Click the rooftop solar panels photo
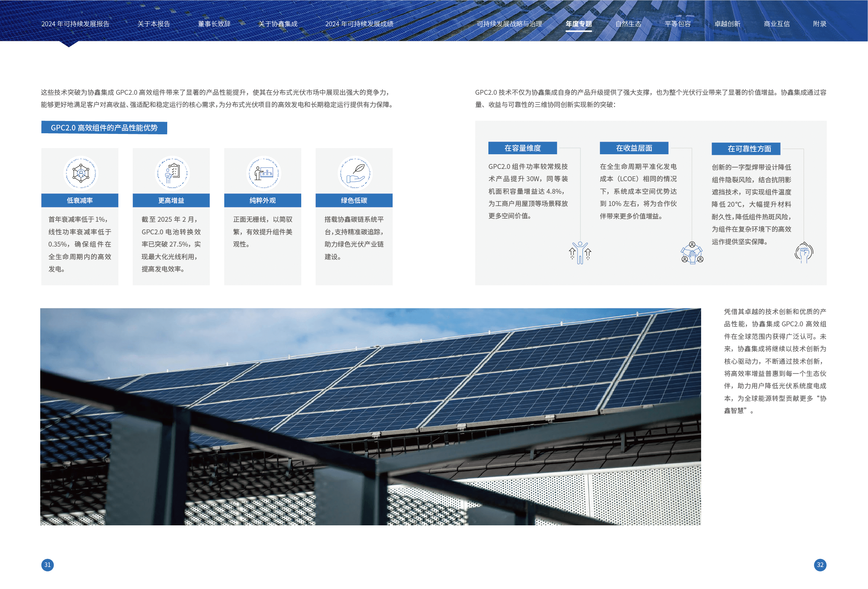Viewport: 868px width, 589px height. tap(371, 417)
